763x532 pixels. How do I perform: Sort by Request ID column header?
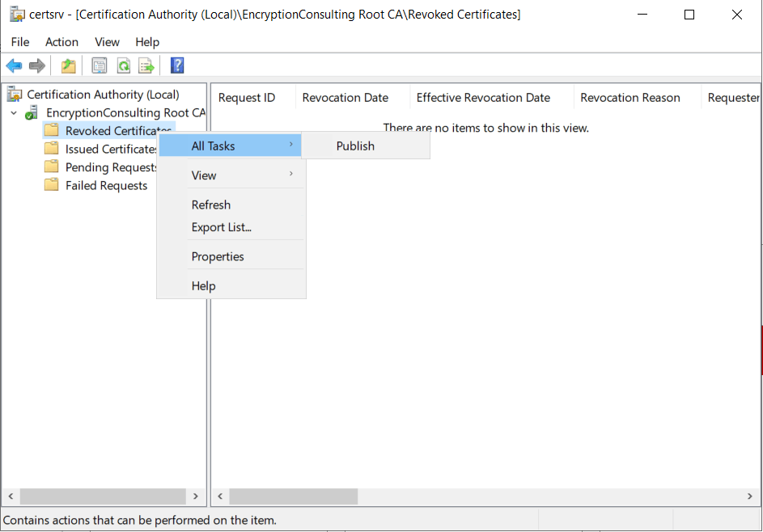[x=253, y=98]
